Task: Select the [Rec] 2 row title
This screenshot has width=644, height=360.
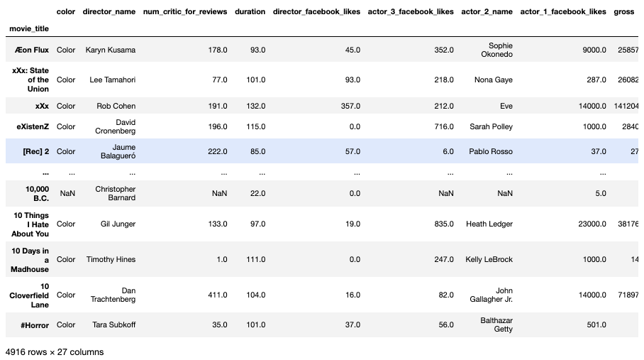Action: point(35,151)
